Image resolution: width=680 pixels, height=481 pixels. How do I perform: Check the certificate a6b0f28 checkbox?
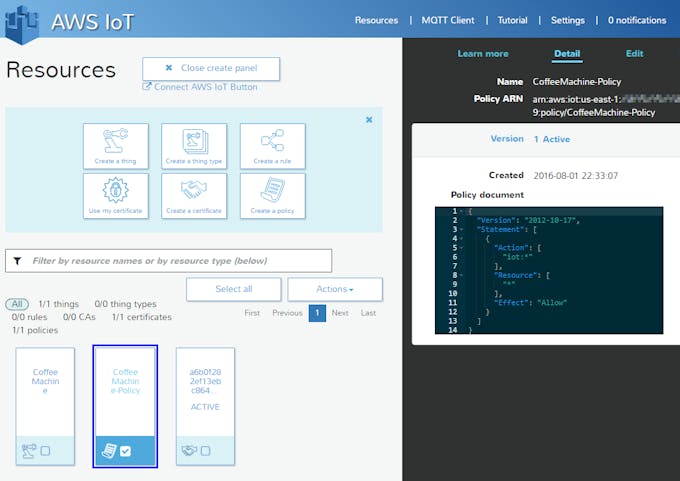(205, 451)
